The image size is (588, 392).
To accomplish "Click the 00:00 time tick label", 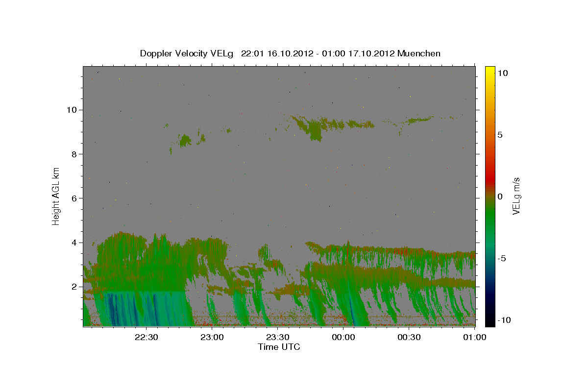I will pos(343,337).
